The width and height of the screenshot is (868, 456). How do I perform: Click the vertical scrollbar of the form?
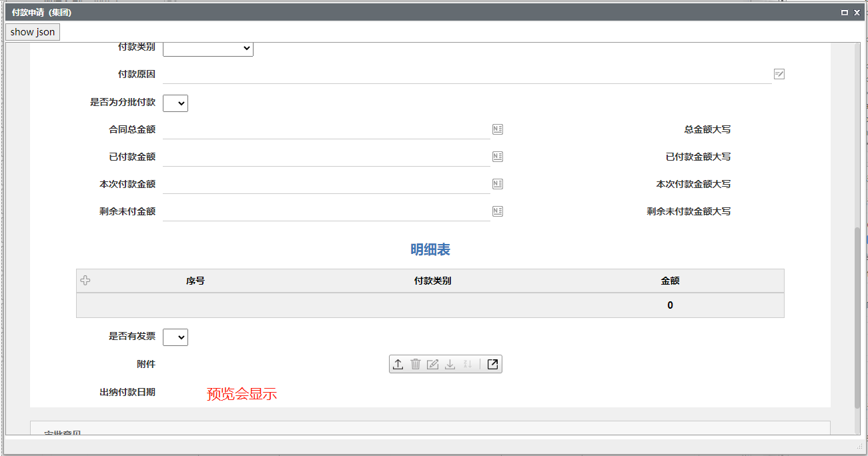point(857,317)
